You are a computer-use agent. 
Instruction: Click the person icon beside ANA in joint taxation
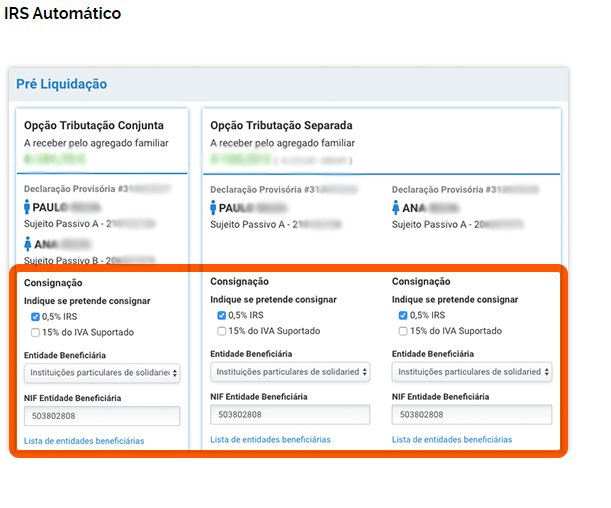27,242
